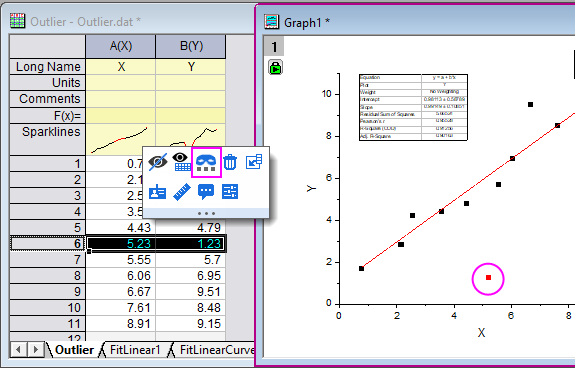Viewport: 575px width, 368px height.
Task: Click Comments cell under column B(Y)
Action: coord(191,99)
